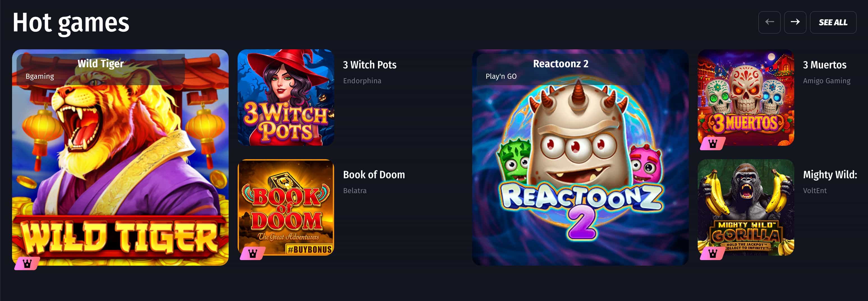Click the 3 Witch Pots title link
The width and height of the screenshot is (868, 301).
tap(370, 65)
